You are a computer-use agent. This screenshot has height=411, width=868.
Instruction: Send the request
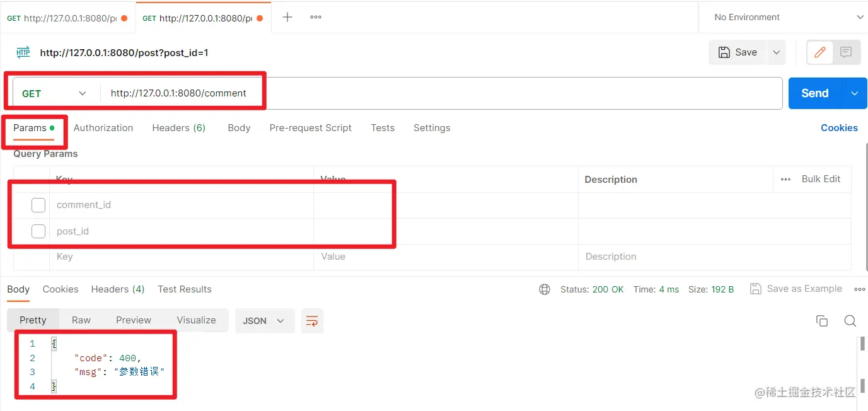815,93
